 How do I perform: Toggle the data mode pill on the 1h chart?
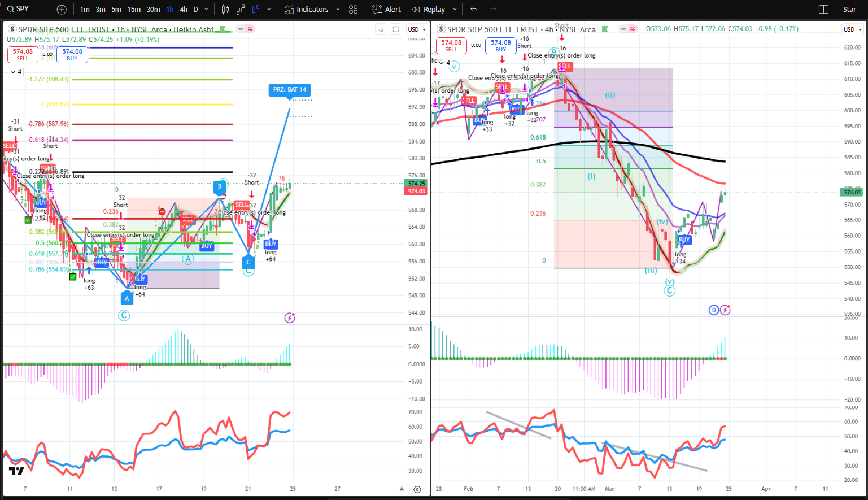pyautogui.click(x=246, y=29)
